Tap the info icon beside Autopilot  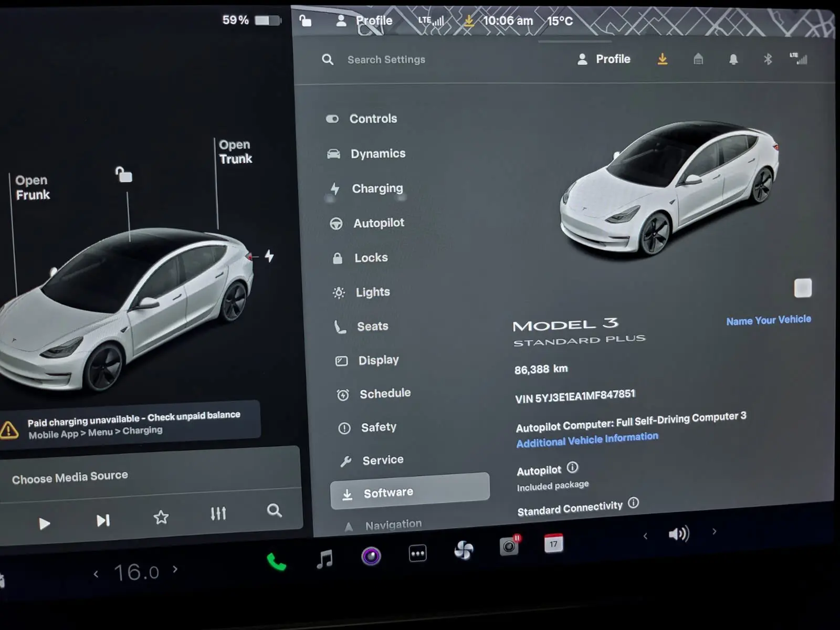(x=572, y=467)
